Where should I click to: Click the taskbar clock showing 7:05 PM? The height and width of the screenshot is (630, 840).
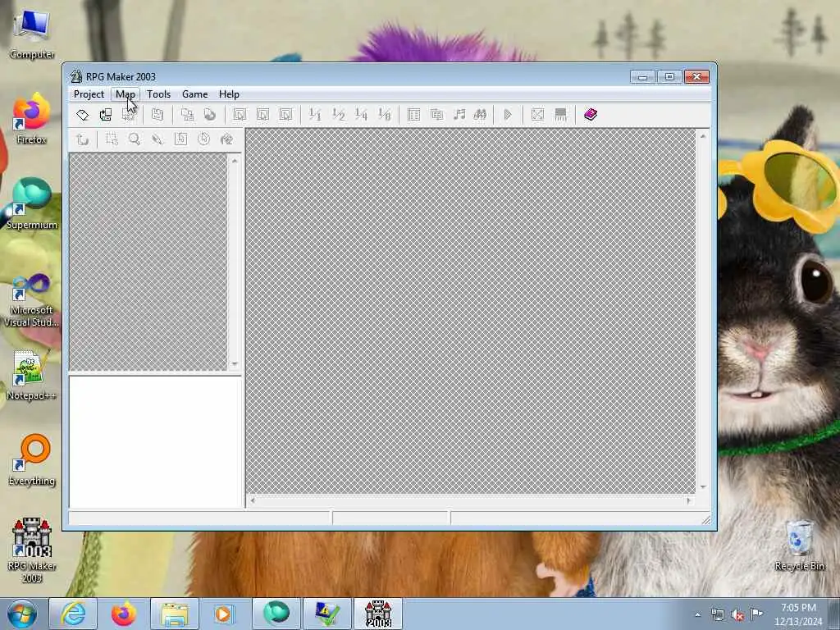(x=798, y=614)
